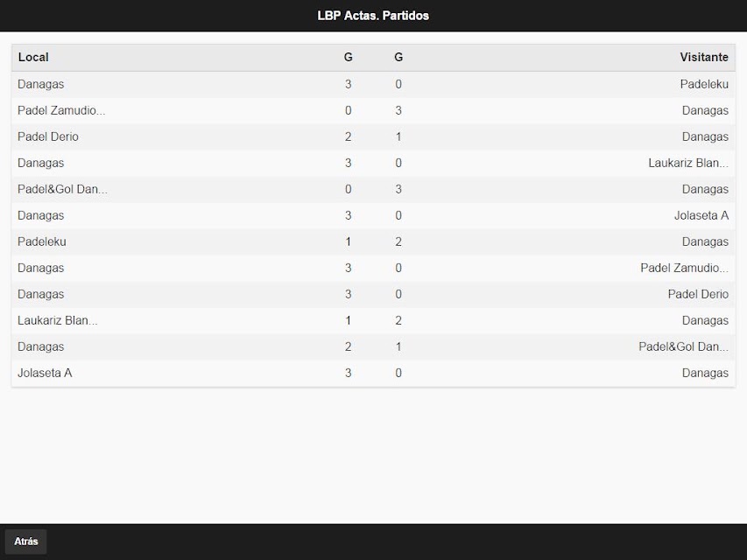Viewport: 747px width, 560px height.
Task: Open match with Laukariz Blan... as visitor
Action: coord(373,163)
